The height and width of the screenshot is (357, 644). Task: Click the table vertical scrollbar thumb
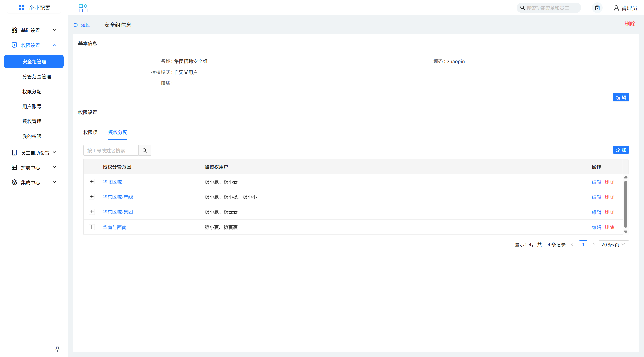pos(626,204)
